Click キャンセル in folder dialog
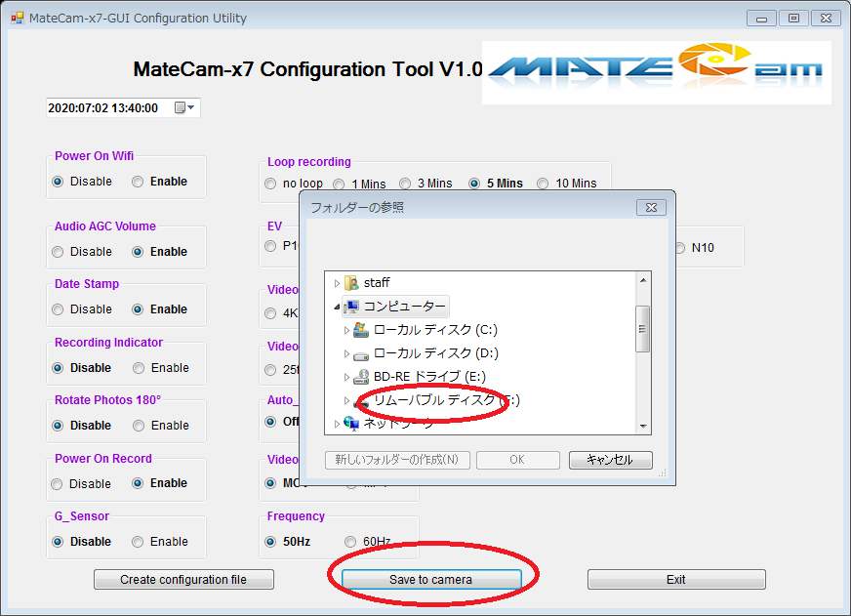Screen dimensions: 851x616 (610, 460)
